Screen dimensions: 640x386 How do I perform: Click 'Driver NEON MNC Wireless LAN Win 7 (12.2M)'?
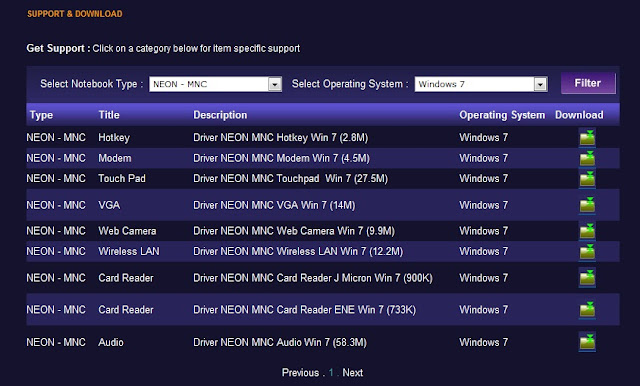(x=298, y=251)
